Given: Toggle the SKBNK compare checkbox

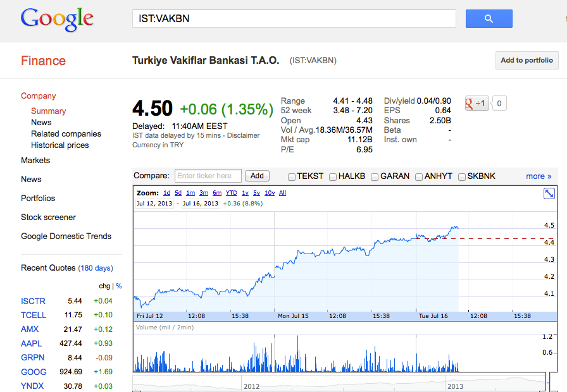Looking at the screenshot, I should (x=462, y=176).
